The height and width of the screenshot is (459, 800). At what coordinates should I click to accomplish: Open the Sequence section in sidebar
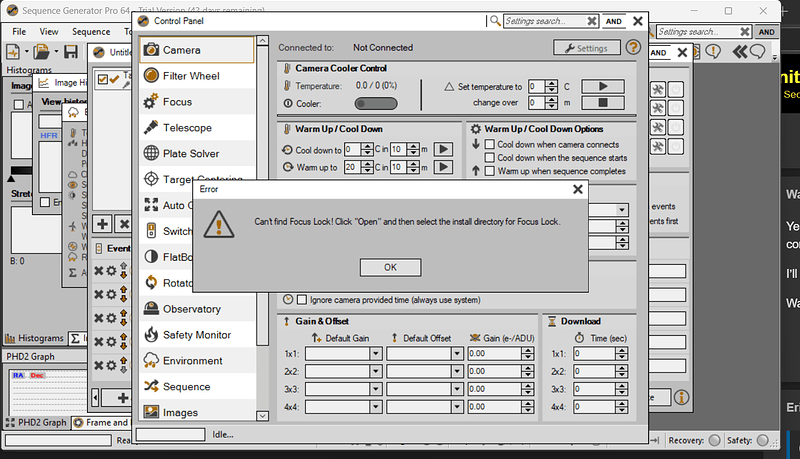tap(197, 387)
